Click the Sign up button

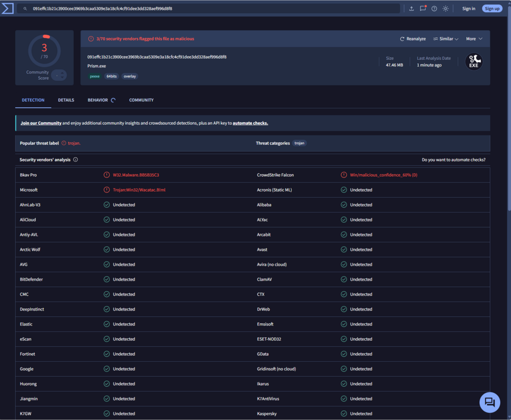492,9
